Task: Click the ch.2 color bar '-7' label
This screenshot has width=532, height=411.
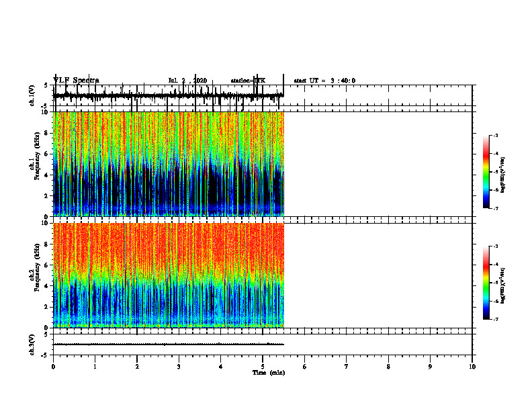Action: coord(495,319)
